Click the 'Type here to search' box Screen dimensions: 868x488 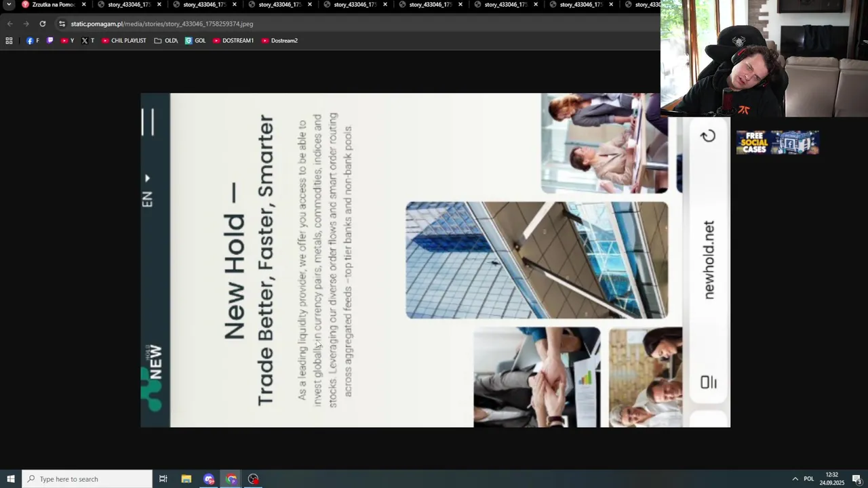coord(87,479)
